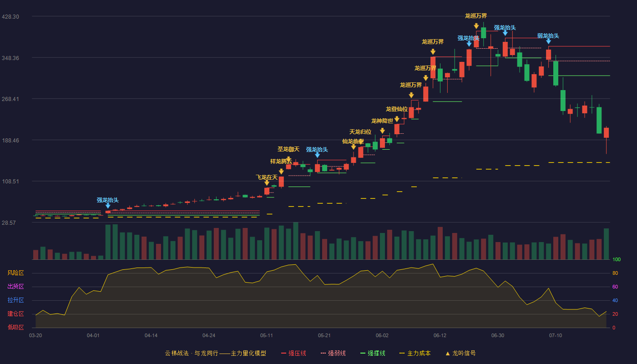Click the 龙登仙位 signal arrow
Screen dimensions: 637x364
(x=397, y=119)
